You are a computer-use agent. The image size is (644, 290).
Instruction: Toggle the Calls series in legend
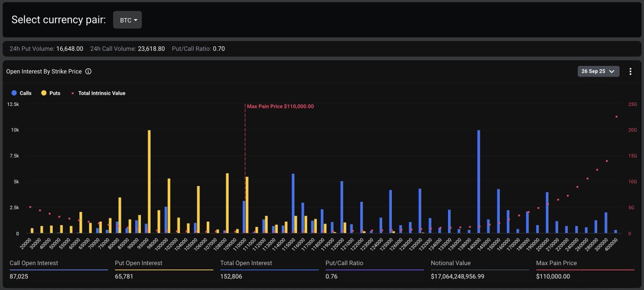(21, 93)
